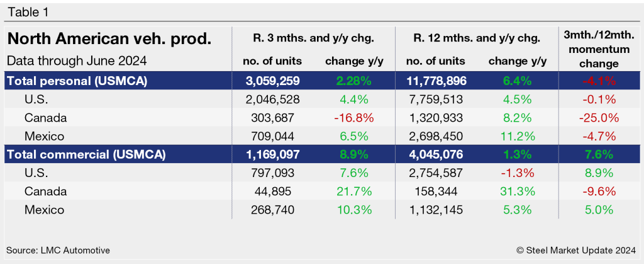Select the 31.3% Canada commercial change
The height and width of the screenshot is (264, 644).
[x=519, y=192]
